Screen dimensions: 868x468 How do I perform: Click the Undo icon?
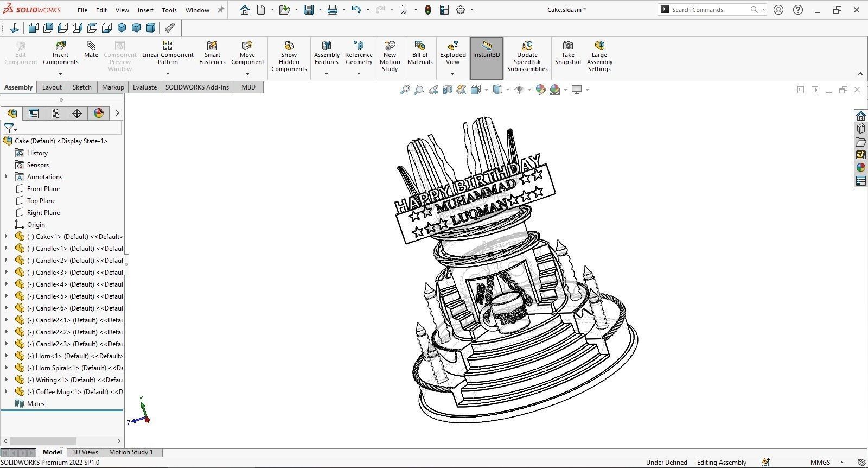tap(356, 10)
